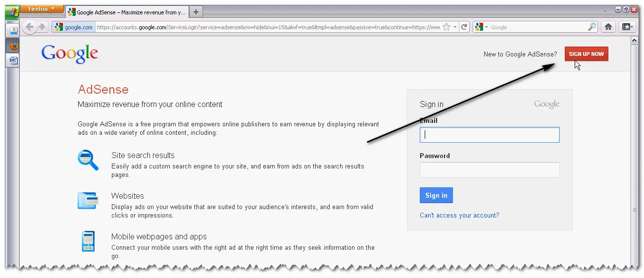
Task: Open the Firefox application menu
Action: [x=42, y=9]
